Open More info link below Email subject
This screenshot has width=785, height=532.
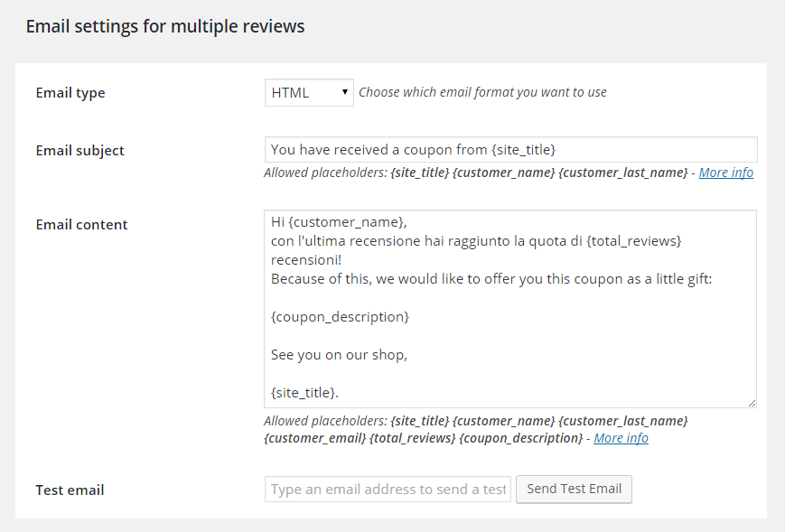click(x=726, y=173)
